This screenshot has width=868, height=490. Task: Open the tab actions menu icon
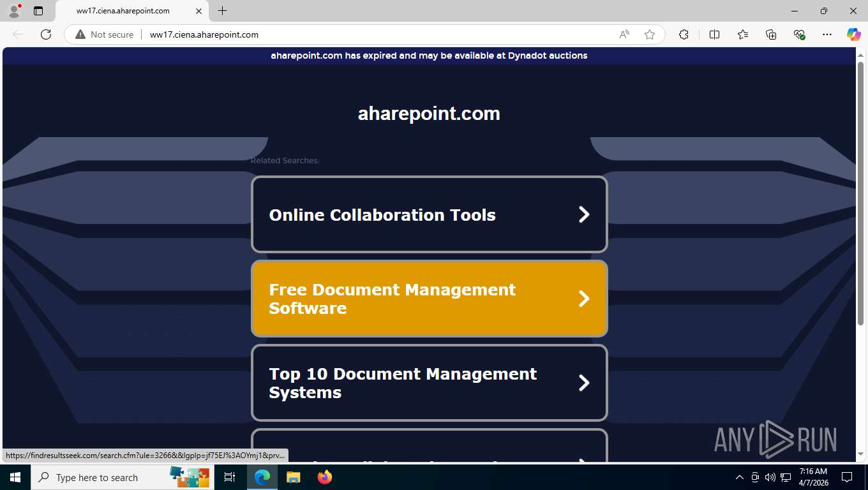pos(38,11)
